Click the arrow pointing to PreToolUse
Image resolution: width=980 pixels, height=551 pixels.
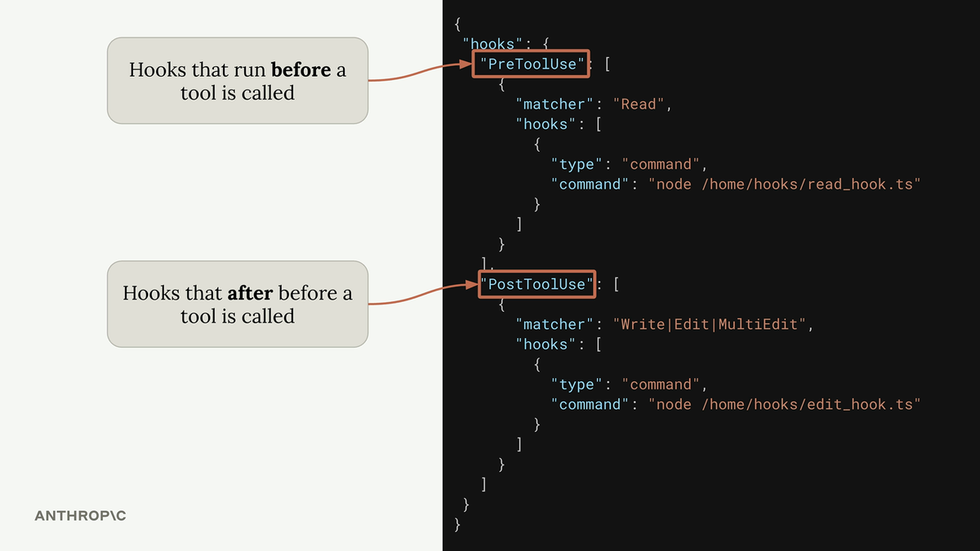pos(421,73)
